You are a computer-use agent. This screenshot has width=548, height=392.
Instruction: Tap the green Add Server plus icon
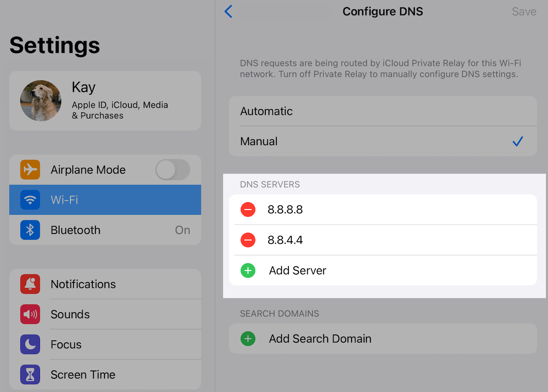pos(248,270)
